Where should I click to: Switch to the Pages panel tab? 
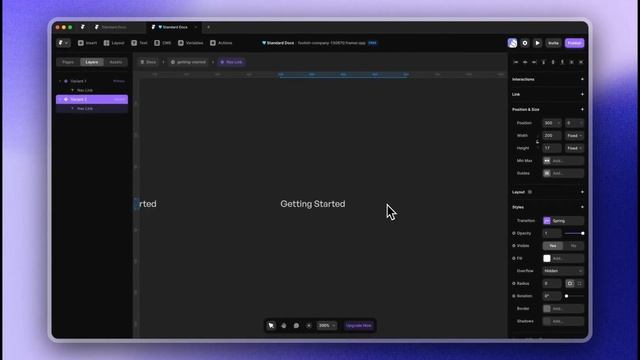(68, 62)
